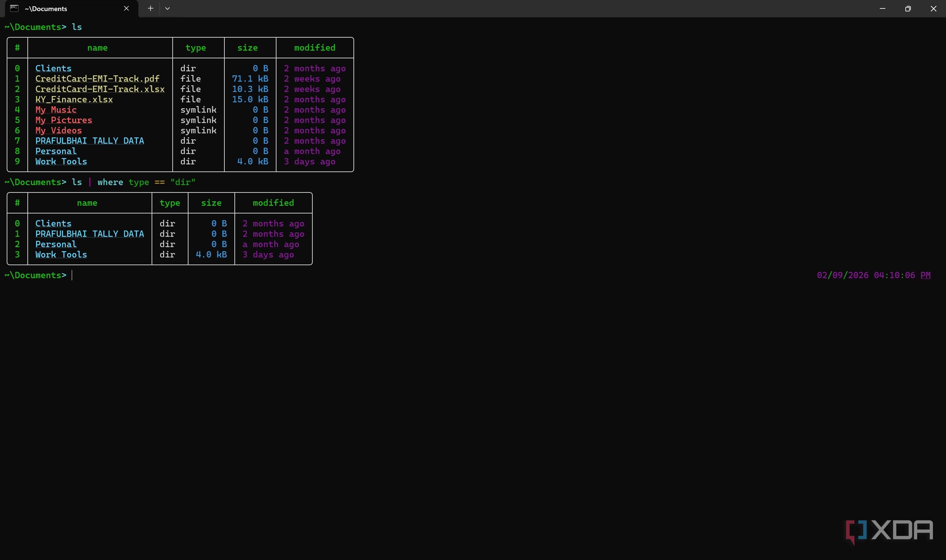Click the name header in first table
Image resolution: width=946 pixels, height=560 pixels.
pyautogui.click(x=98, y=48)
